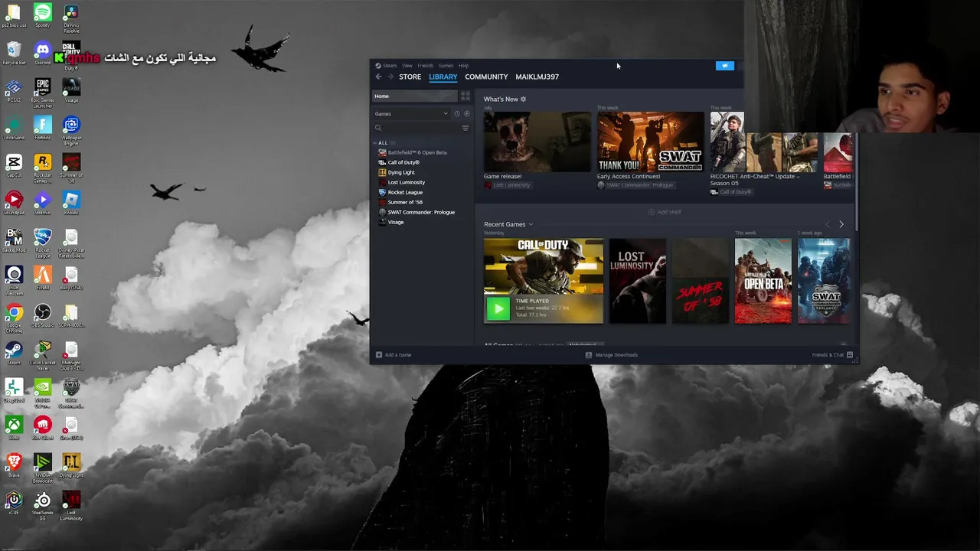This screenshot has height=551, width=980.
Task: Open Fortnite desktop shortcut
Action: point(42,128)
